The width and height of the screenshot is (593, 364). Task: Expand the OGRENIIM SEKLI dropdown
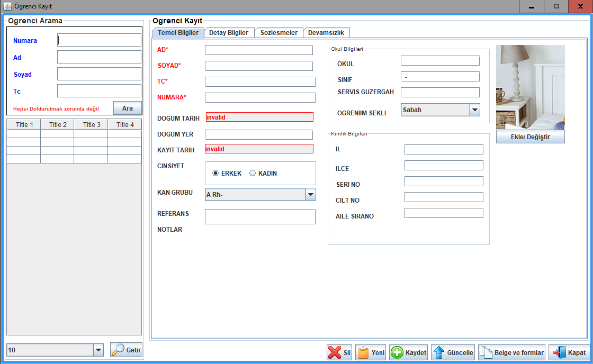coord(474,110)
